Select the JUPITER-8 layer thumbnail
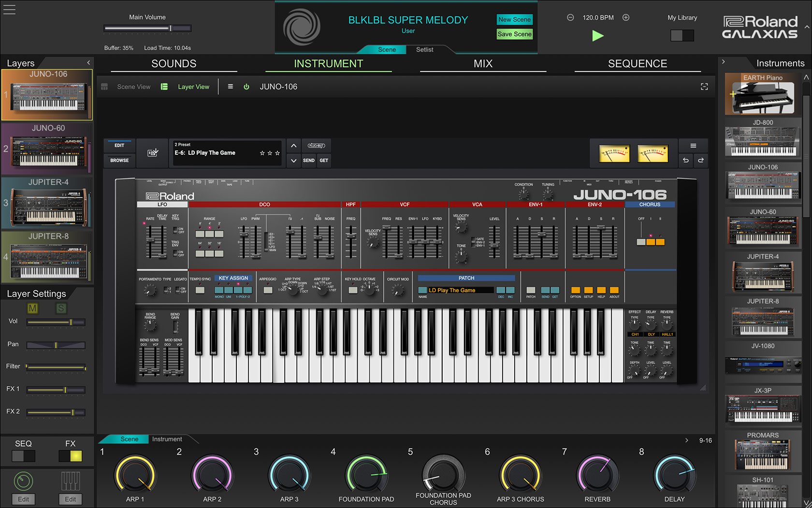This screenshot has height=508, width=812. coord(47,257)
